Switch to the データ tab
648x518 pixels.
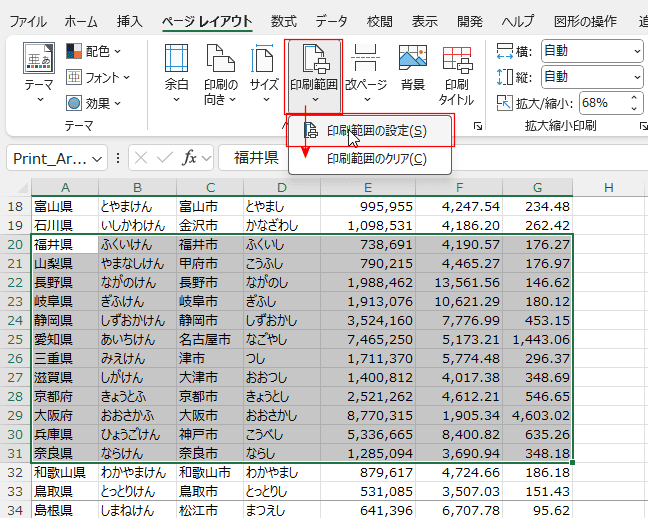(x=331, y=21)
